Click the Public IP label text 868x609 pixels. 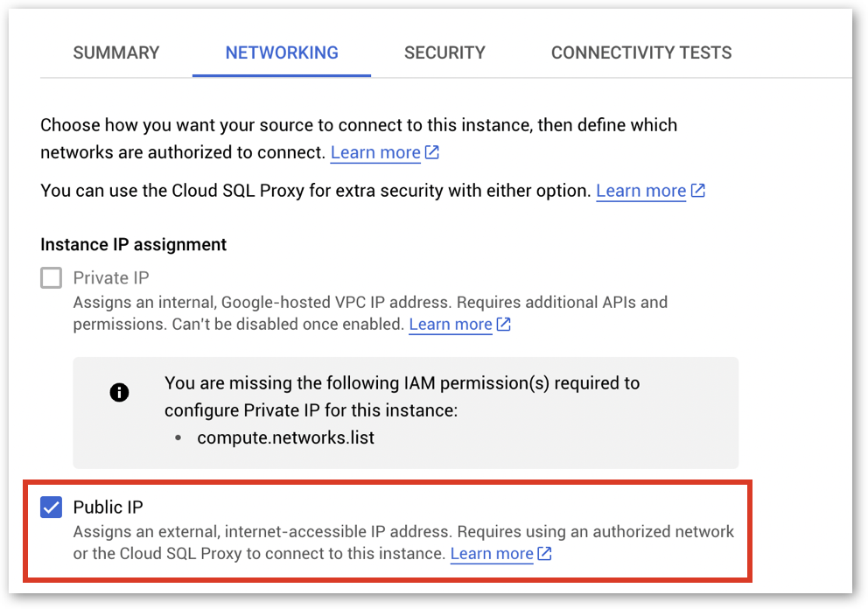tap(108, 507)
